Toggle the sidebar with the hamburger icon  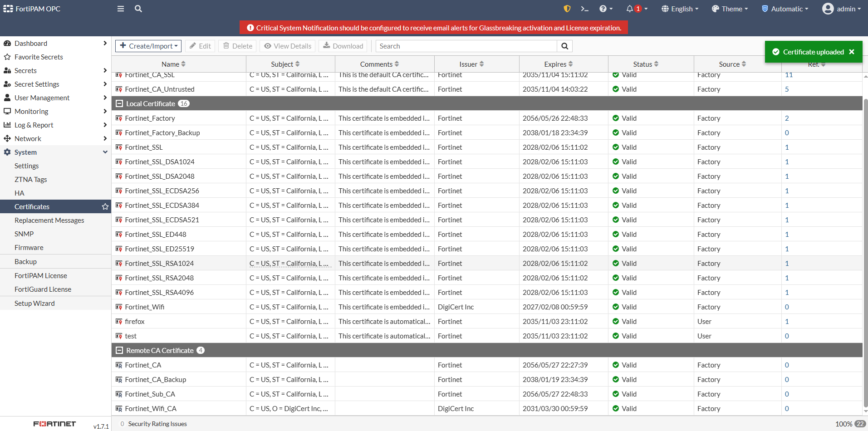121,9
